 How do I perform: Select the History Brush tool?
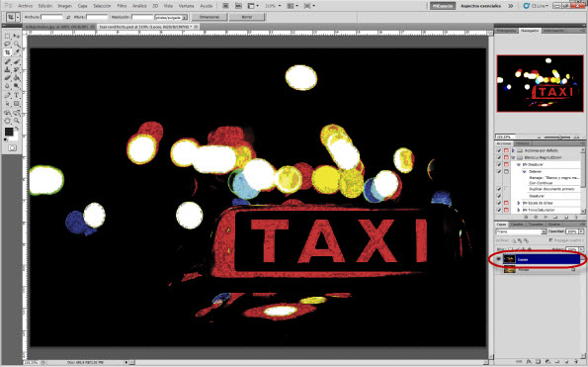point(17,69)
